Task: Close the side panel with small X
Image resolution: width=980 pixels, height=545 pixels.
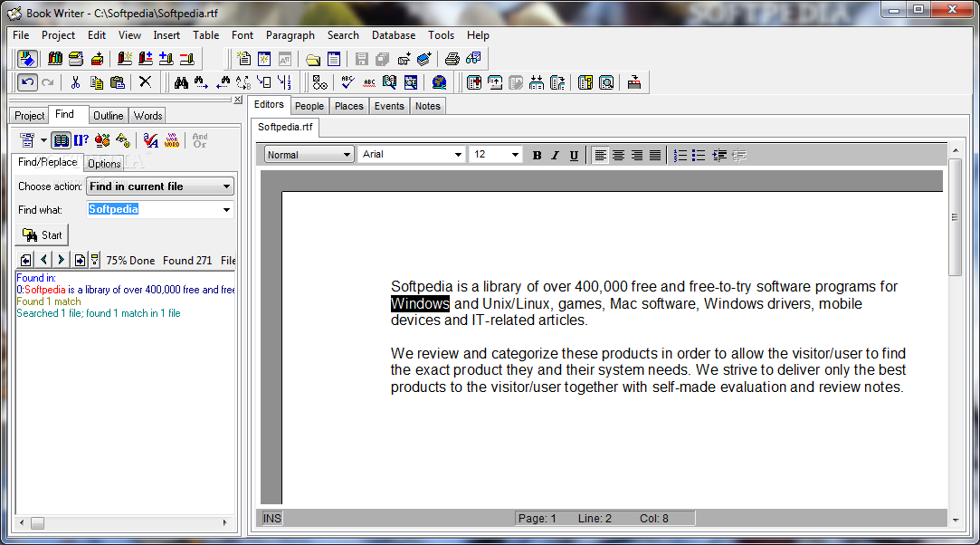Action: (x=237, y=100)
